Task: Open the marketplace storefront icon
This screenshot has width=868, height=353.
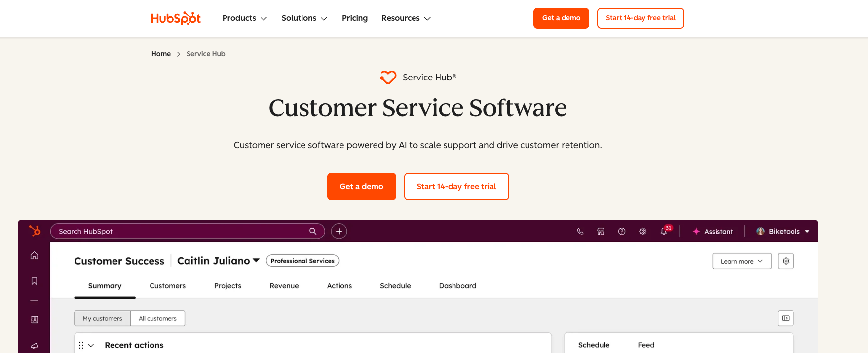Action: pos(601,231)
